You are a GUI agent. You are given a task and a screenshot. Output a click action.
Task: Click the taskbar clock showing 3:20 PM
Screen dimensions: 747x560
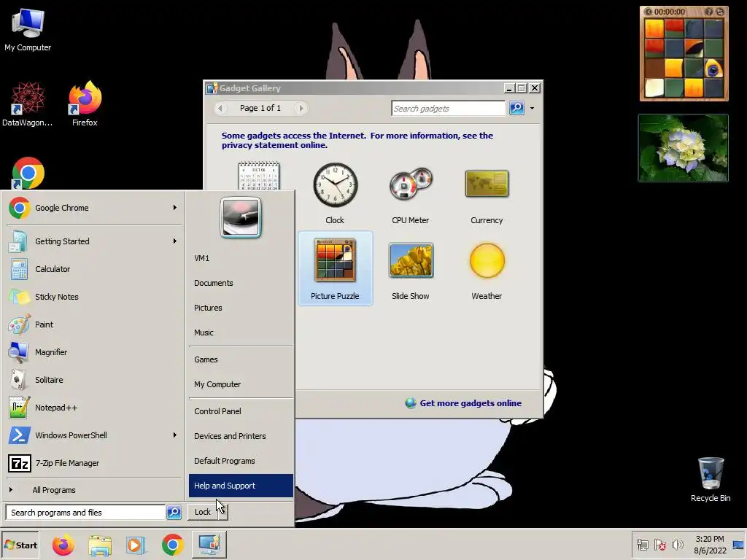(709, 545)
